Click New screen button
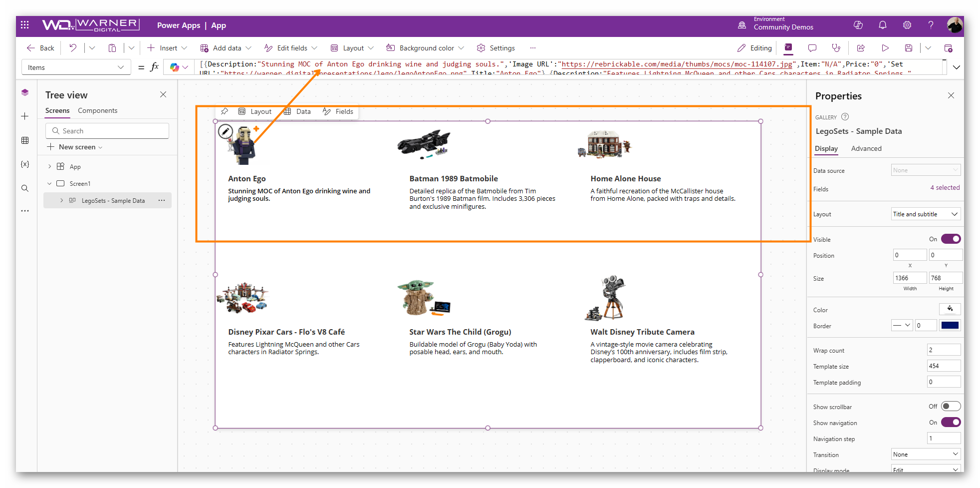The width and height of the screenshot is (980, 488). point(75,147)
